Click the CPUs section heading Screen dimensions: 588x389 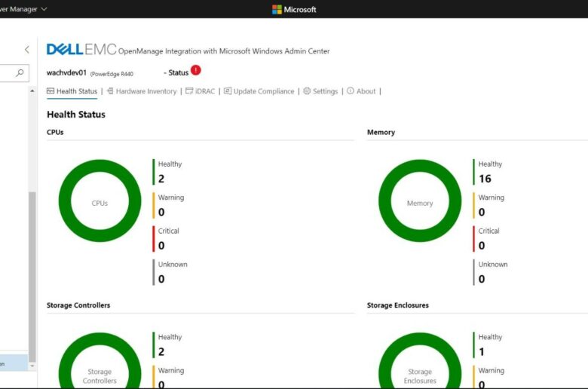[x=55, y=132]
